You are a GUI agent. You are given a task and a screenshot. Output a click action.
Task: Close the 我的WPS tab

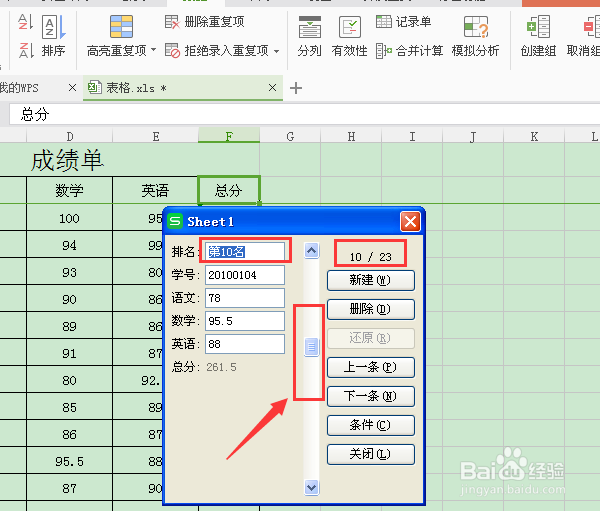tap(72, 88)
